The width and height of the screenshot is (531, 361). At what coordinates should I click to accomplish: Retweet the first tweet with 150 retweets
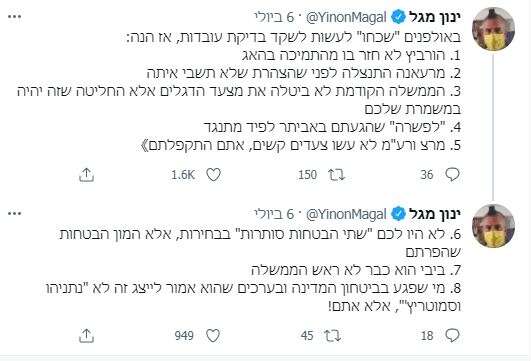336,175
